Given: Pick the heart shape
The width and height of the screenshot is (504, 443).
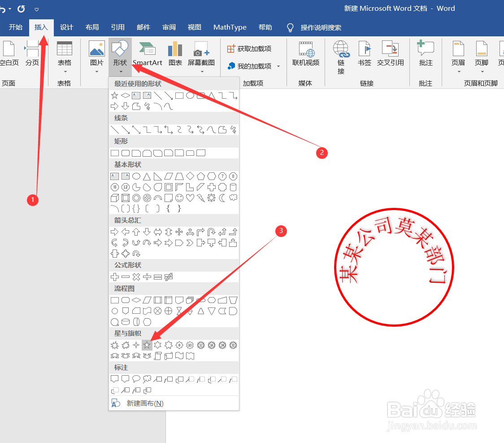Looking at the screenshot, I should 190,198.
